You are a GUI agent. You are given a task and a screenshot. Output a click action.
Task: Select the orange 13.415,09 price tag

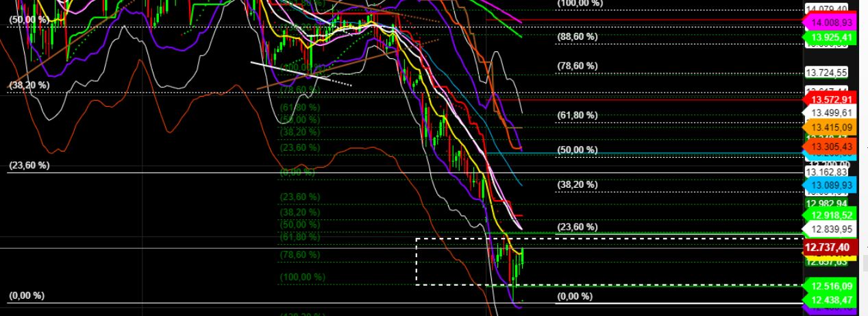(x=828, y=127)
